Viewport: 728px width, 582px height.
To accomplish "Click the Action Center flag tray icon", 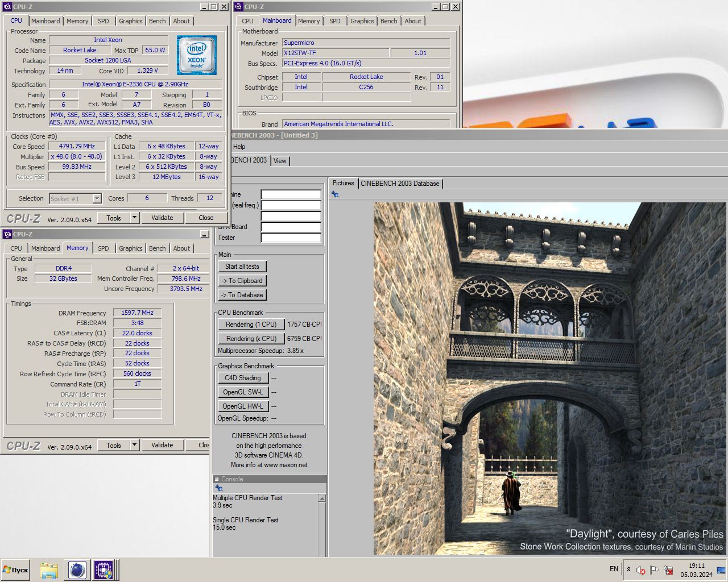I will click(x=655, y=570).
